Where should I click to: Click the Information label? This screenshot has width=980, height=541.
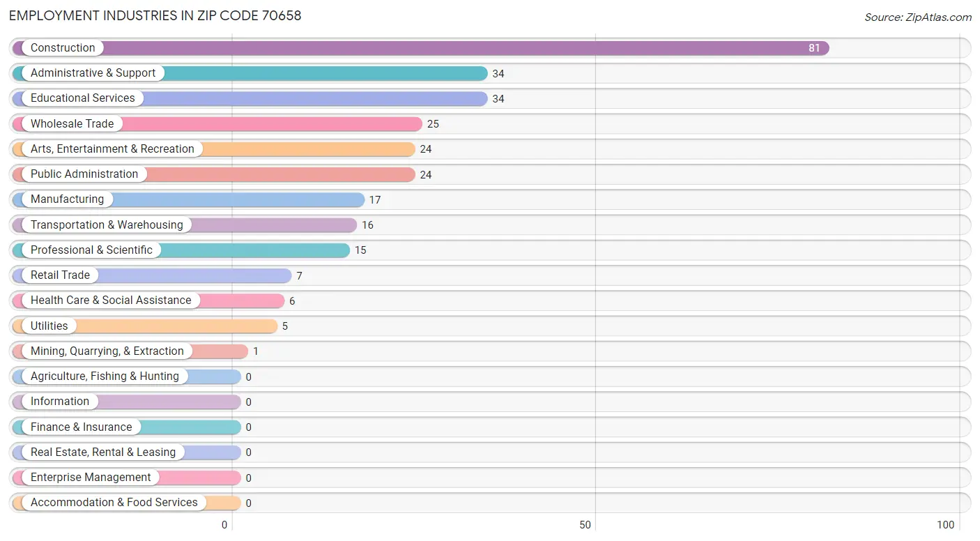pos(60,402)
